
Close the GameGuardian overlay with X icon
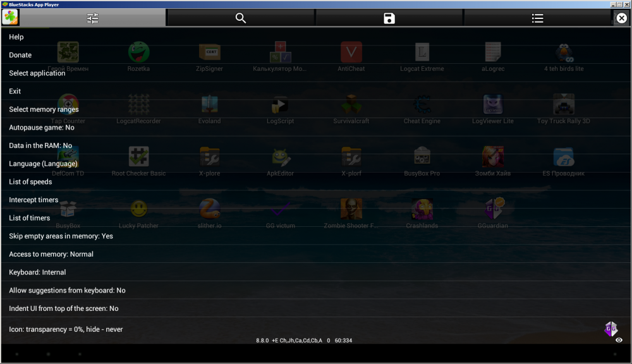(x=621, y=18)
